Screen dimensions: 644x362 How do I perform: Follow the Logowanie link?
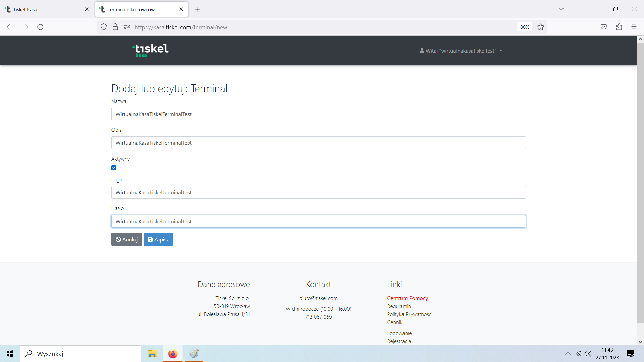coord(399,333)
